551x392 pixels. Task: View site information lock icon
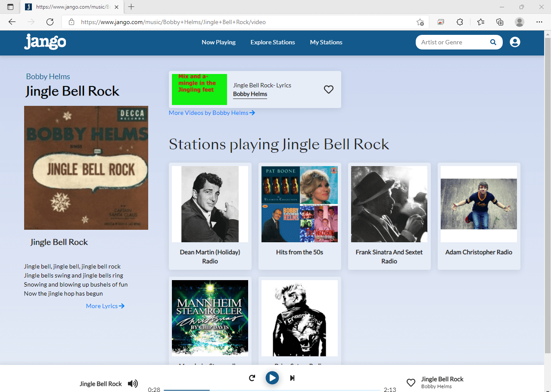coord(72,22)
